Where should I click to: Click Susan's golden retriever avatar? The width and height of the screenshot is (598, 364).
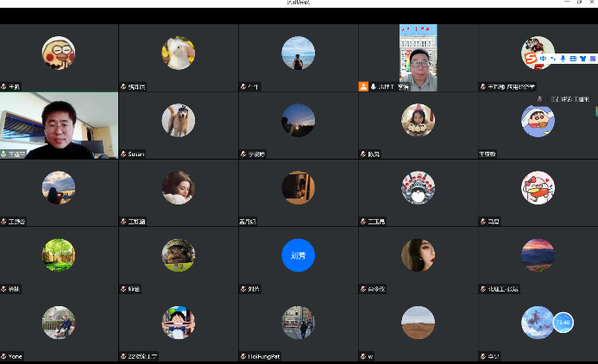179,120
